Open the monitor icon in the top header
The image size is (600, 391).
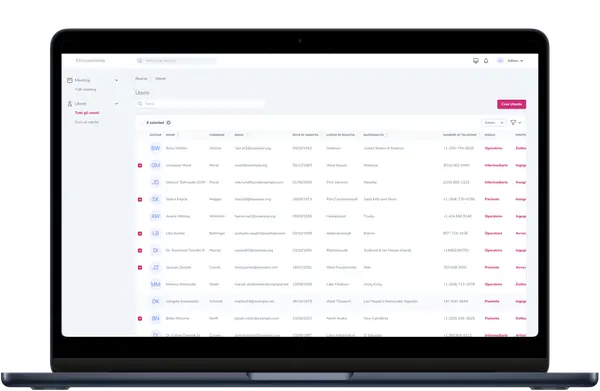click(x=476, y=60)
